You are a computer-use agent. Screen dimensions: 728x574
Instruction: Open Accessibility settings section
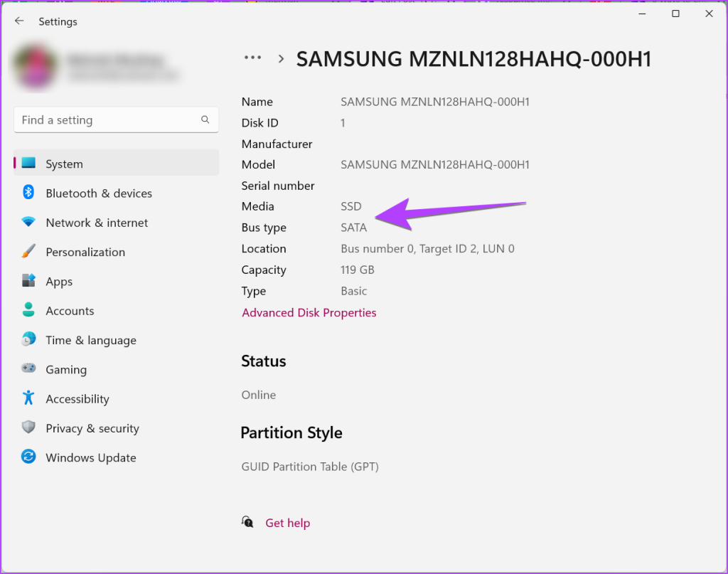(x=116, y=398)
